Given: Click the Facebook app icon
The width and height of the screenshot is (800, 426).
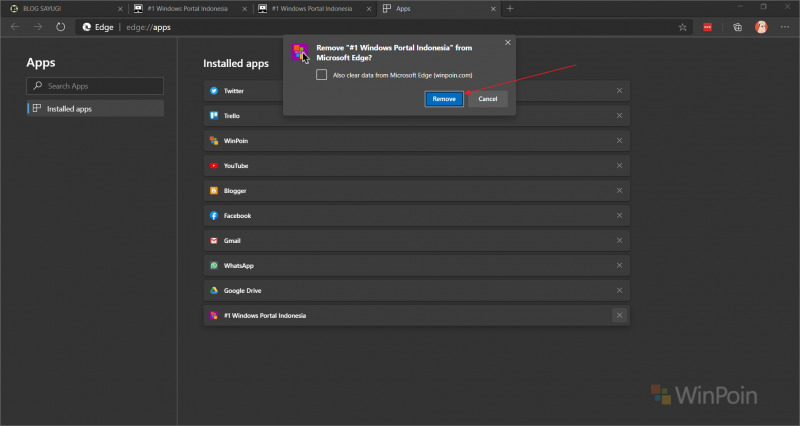Looking at the screenshot, I should (214, 216).
